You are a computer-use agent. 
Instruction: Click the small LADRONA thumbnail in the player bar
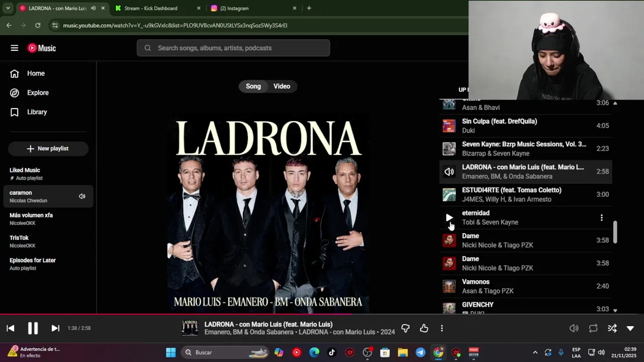pyautogui.click(x=190, y=328)
